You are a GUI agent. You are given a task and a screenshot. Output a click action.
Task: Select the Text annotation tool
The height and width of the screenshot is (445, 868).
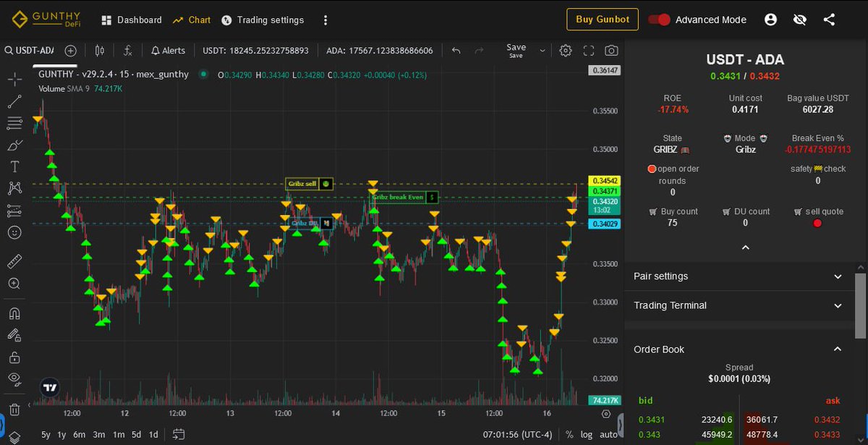pyautogui.click(x=14, y=166)
